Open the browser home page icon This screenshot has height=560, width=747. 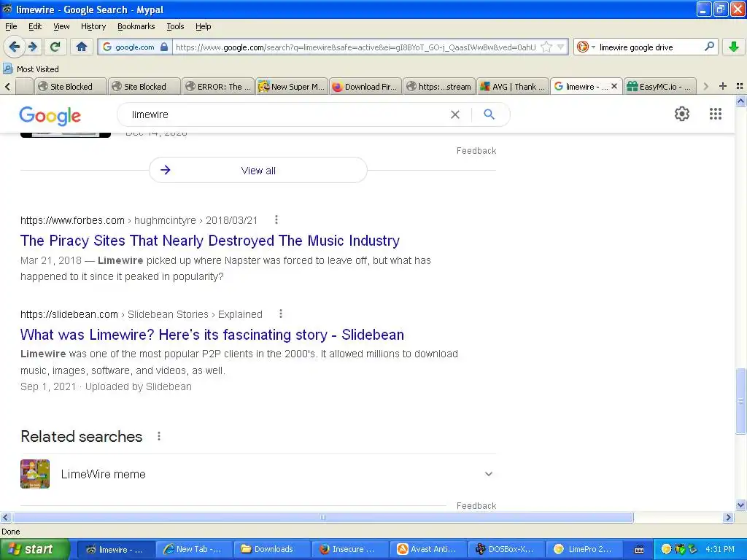tap(82, 47)
